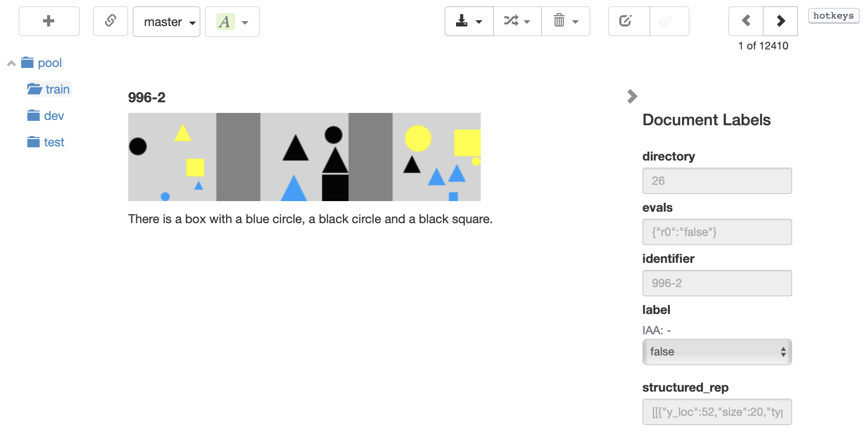Viewport: 868px width, 441px height.
Task: Click the shuffle random icon
Action: (x=517, y=21)
